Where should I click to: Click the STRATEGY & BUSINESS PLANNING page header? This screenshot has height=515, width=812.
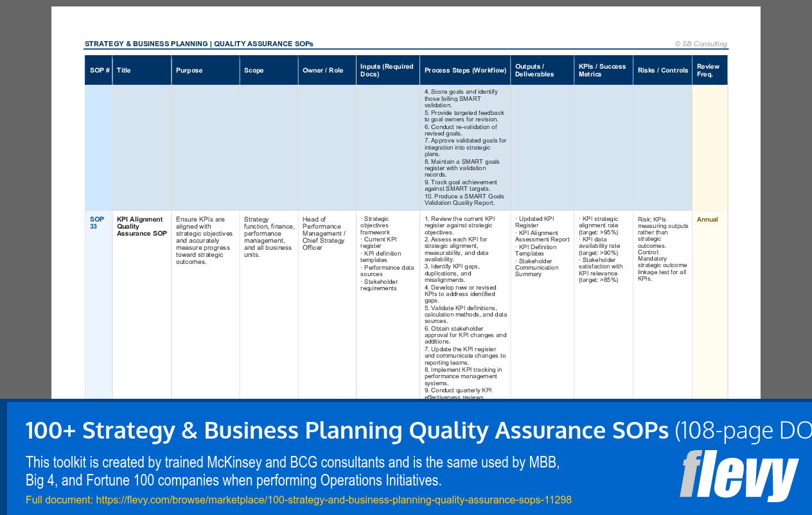click(199, 44)
